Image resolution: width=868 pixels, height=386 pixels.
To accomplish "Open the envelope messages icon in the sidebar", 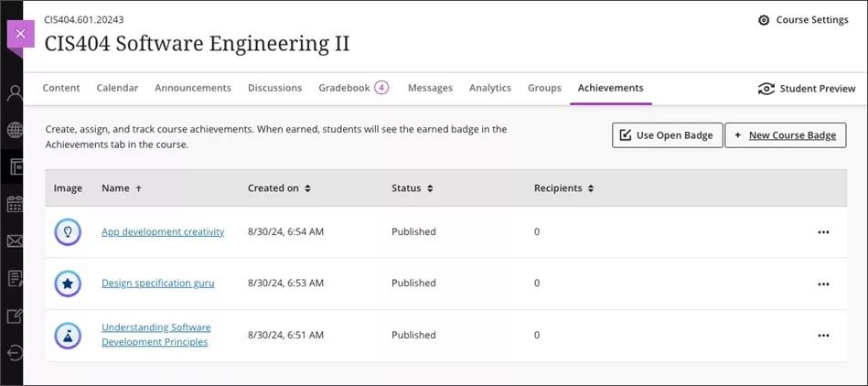I will tap(15, 241).
